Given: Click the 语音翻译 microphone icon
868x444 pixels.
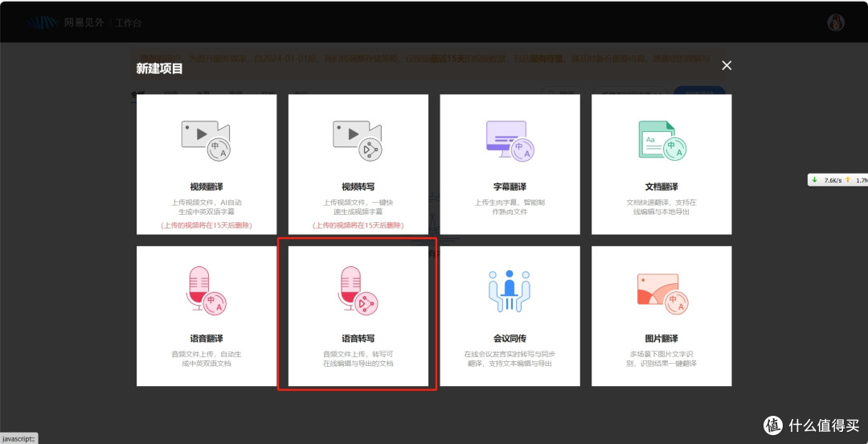Looking at the screenshot, I should 206,291.
